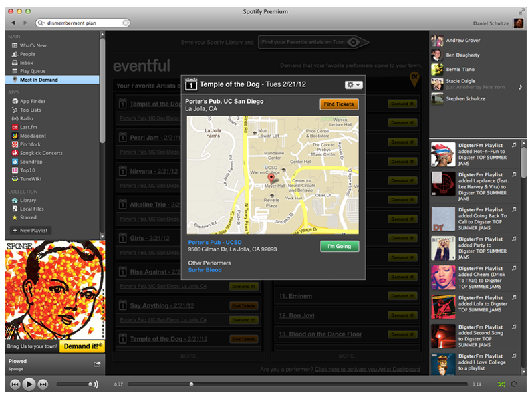Viewport: 532px width, 399px height.
Task: Open Stacie Daigle's profile
Action: pos(460,81)
